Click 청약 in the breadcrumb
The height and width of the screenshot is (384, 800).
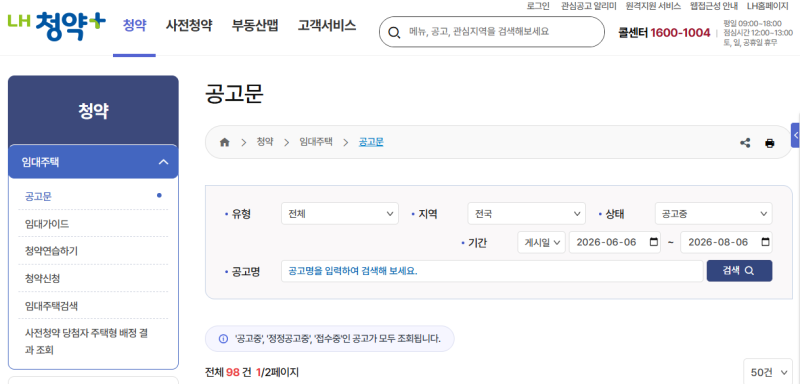265,142
